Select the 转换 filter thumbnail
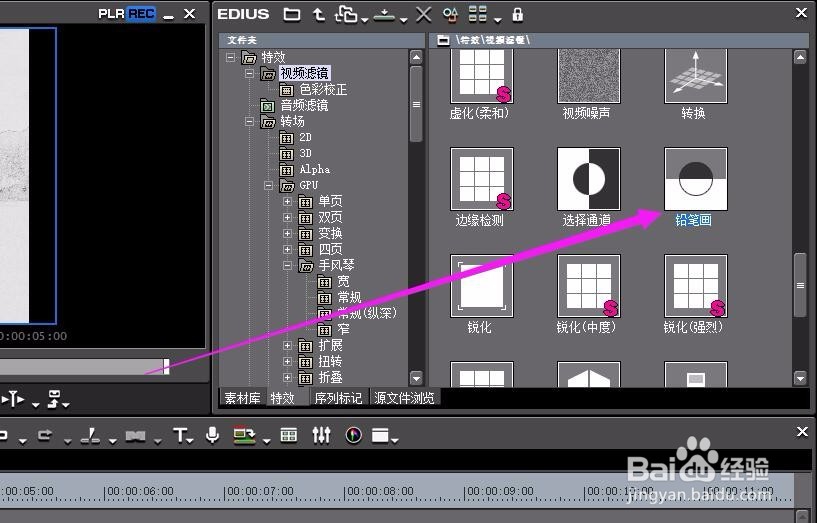Image resolution: width=817 pixels, height=523 pixels. tap(696, 77)
